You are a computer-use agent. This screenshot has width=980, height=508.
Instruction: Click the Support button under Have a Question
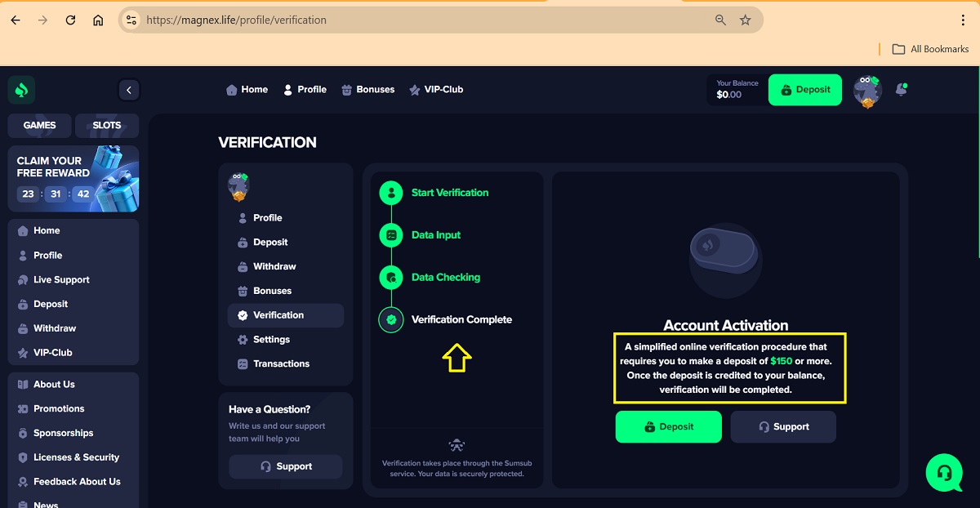point(286,466)
